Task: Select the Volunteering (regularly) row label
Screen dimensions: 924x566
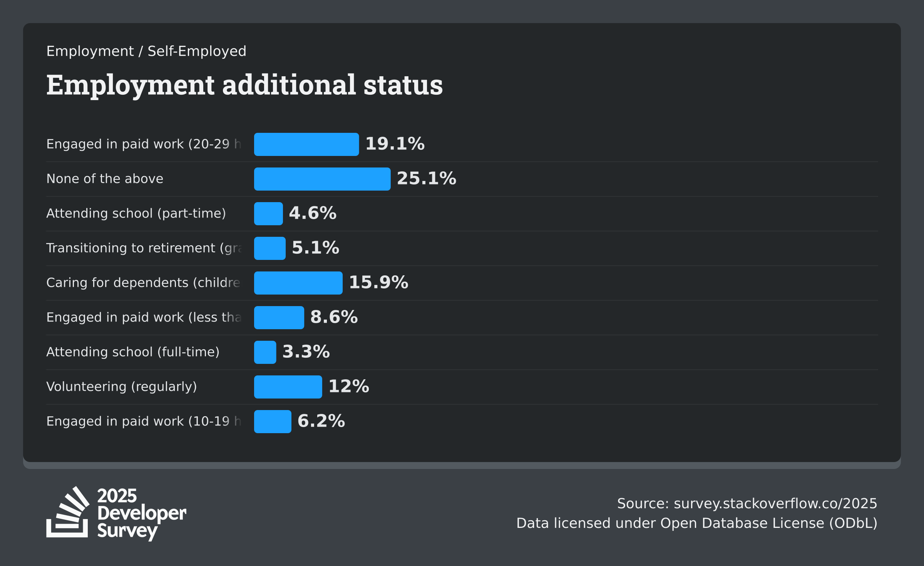Action: (122, 387)
